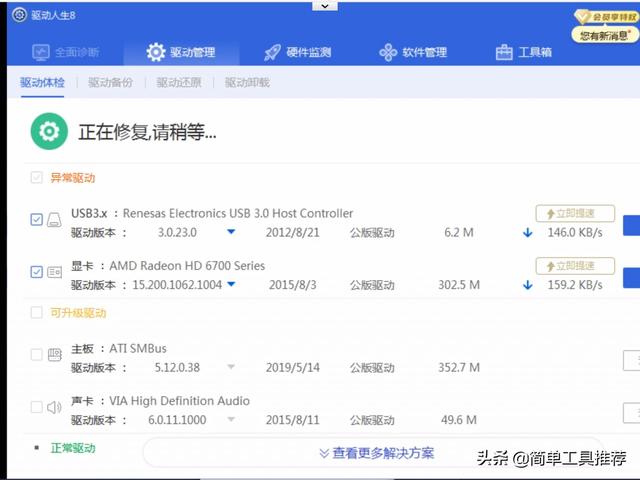Click the graphics card device icon
The height and width of the screenshot is (480, 640).
click(54, 272)
